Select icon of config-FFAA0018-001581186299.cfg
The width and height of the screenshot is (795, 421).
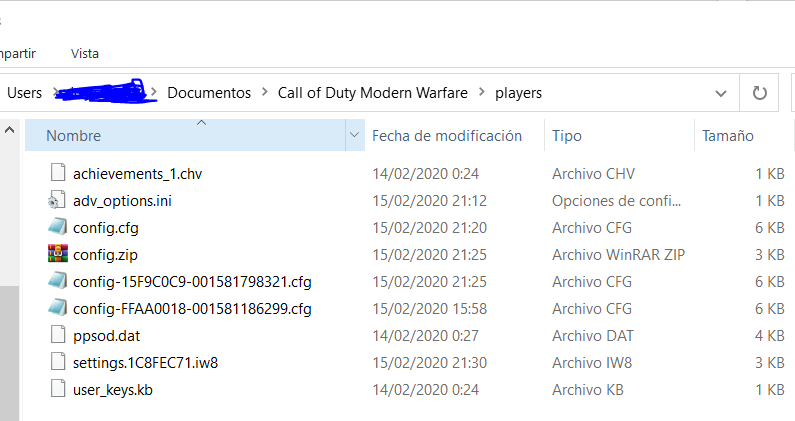pyautogui.click(x=57, y=307)
